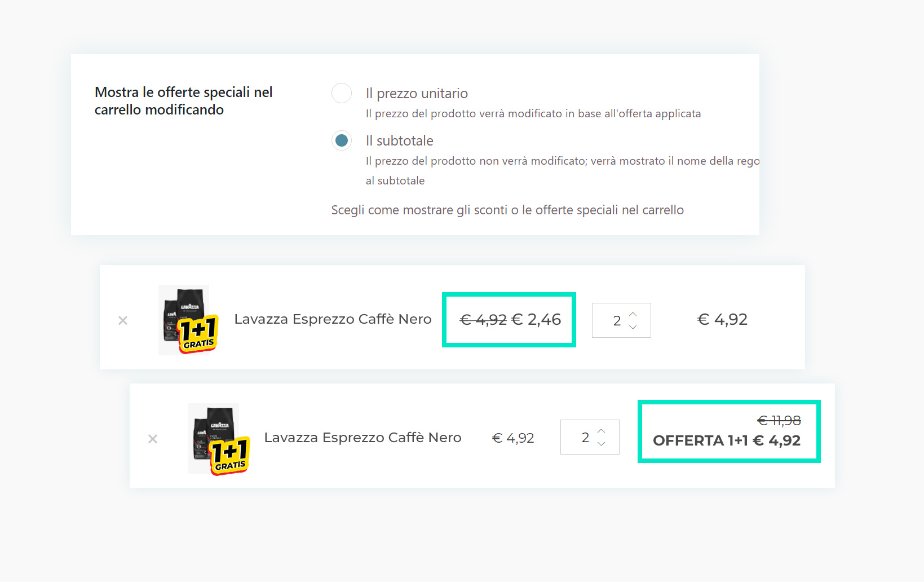
Task: Remove the lower Lavazza item with X
Action: (153, 439)
